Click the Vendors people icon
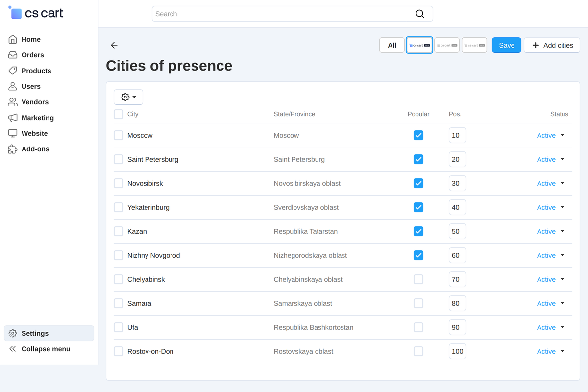This screenshot has width=588, height=392. tap(13, 102)
